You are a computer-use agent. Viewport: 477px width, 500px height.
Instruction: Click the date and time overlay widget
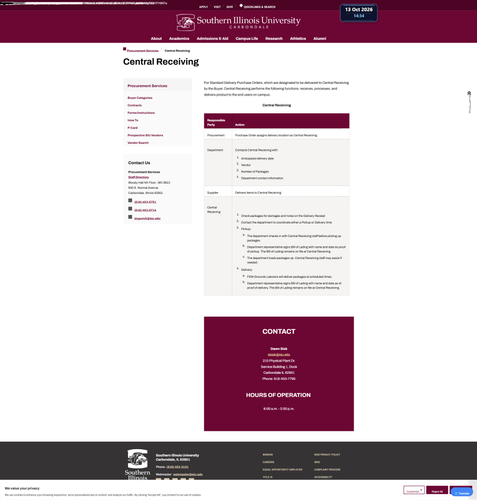coord(359,13)
